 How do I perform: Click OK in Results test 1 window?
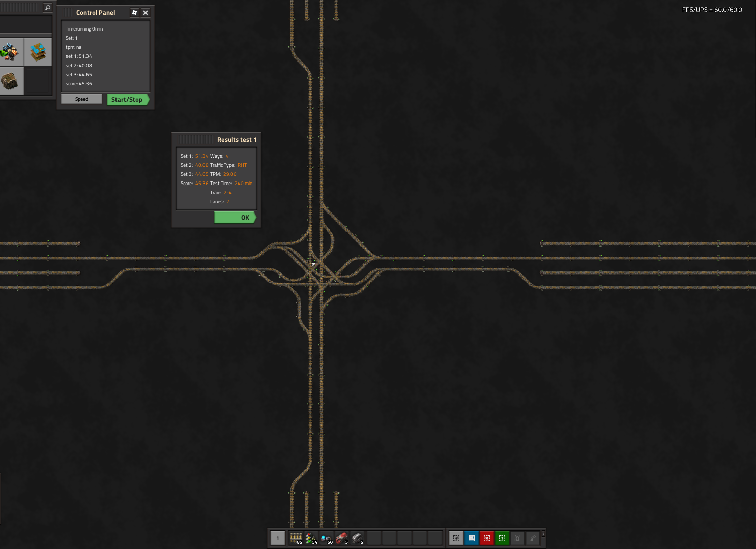click(235, 218)
